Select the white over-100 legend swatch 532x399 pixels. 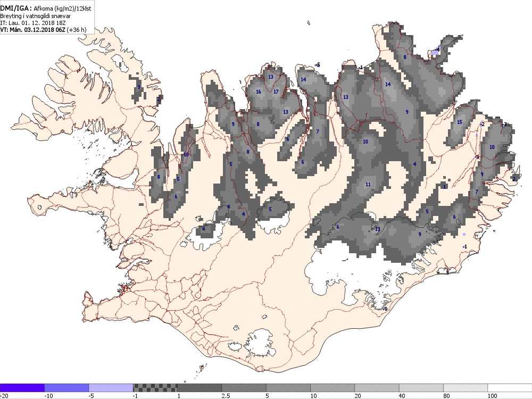[510, 388]
